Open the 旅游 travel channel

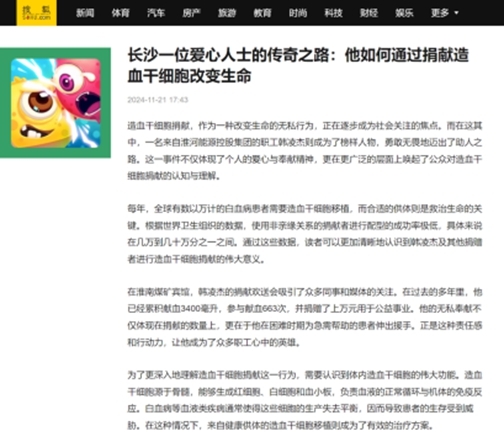227,13
